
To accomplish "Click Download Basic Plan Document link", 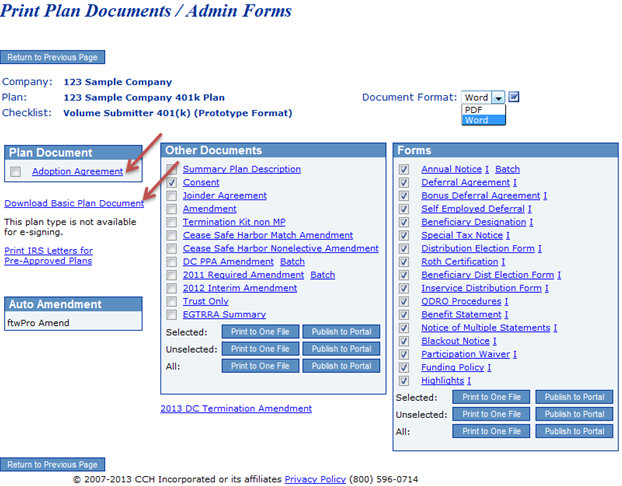I will click(x=74, y=203).
